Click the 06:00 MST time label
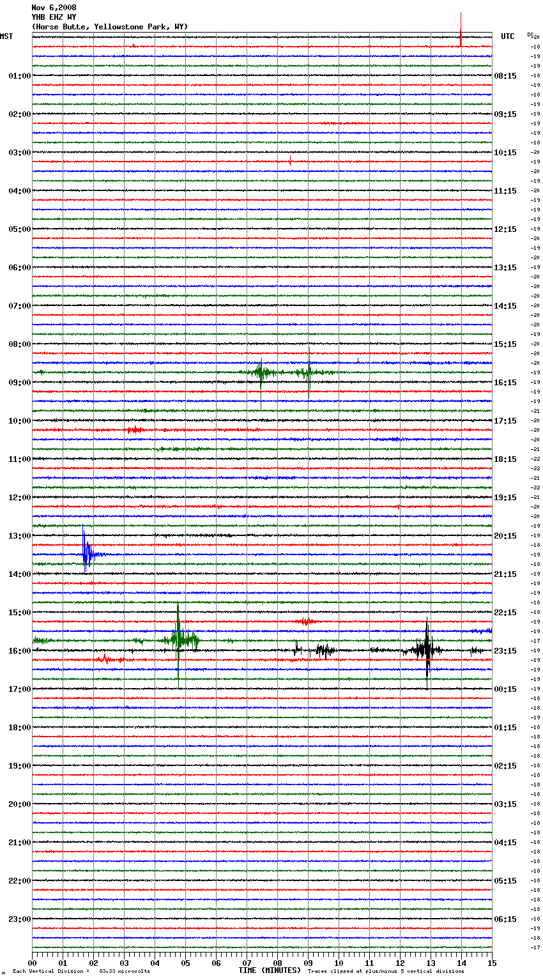This screenshot has width=543, height=980. [x=20, y=268]
